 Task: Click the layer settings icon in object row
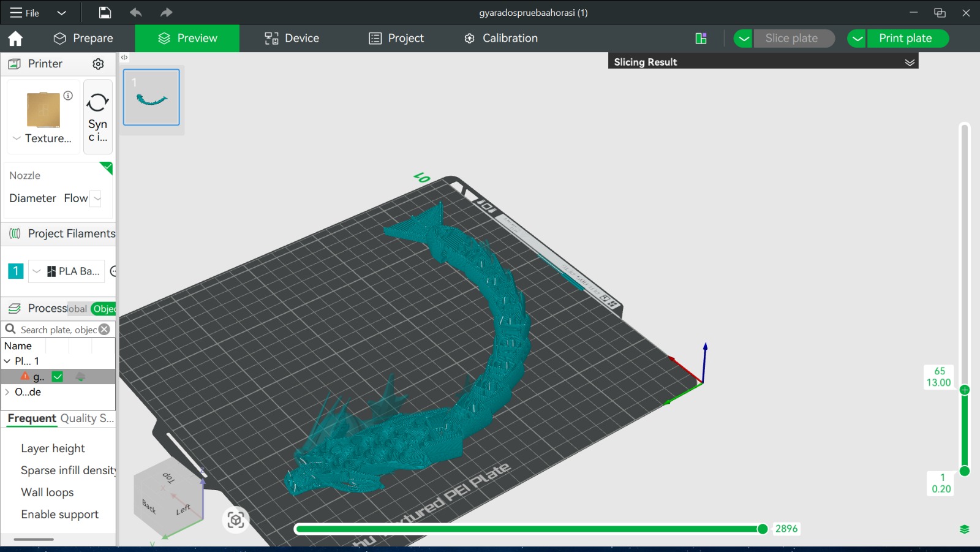tap(80, 377)
